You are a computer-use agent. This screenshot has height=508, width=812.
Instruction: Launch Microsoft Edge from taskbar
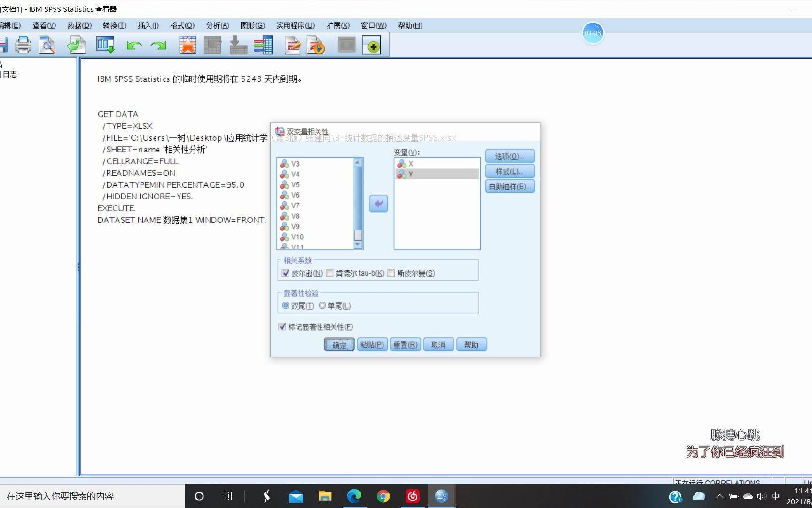354,496
